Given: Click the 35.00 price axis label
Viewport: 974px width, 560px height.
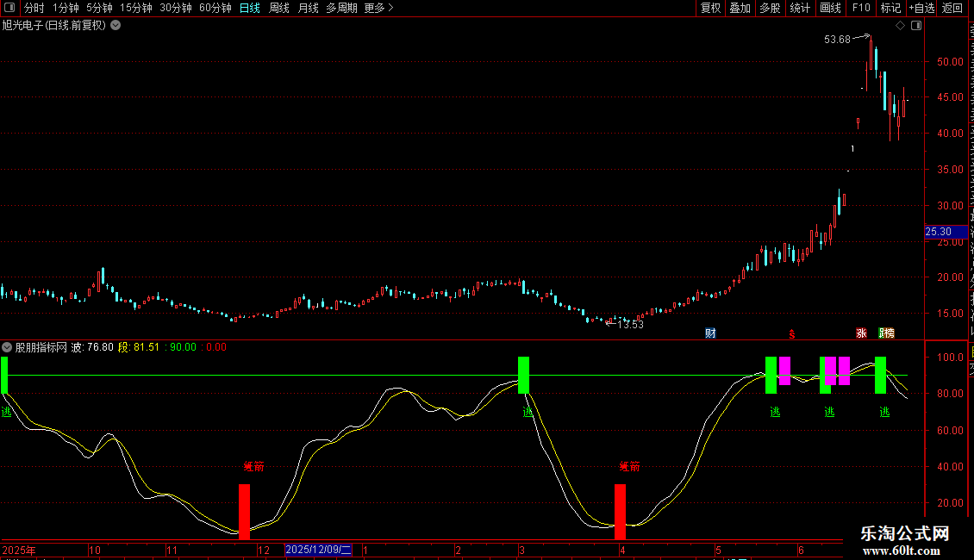Looking at the screenshot, I should [951, 170].
